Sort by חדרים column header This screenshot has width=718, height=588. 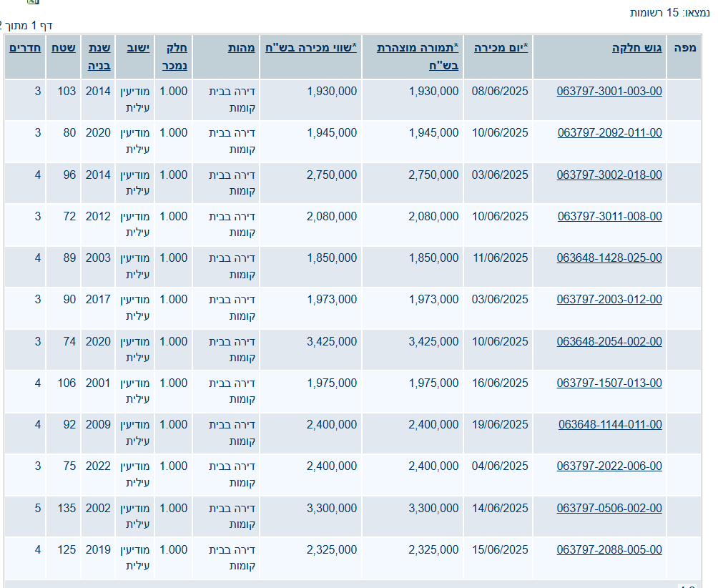pos(25,48)
